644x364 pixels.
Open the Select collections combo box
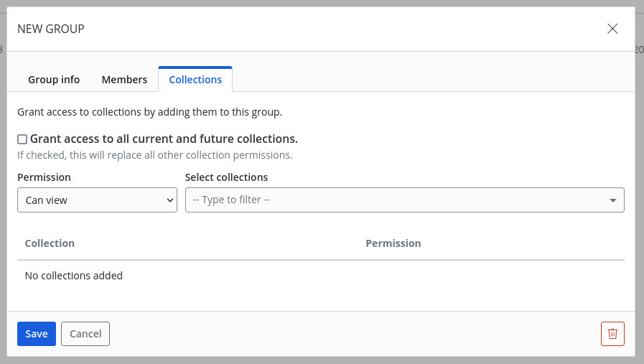[404, 200]
